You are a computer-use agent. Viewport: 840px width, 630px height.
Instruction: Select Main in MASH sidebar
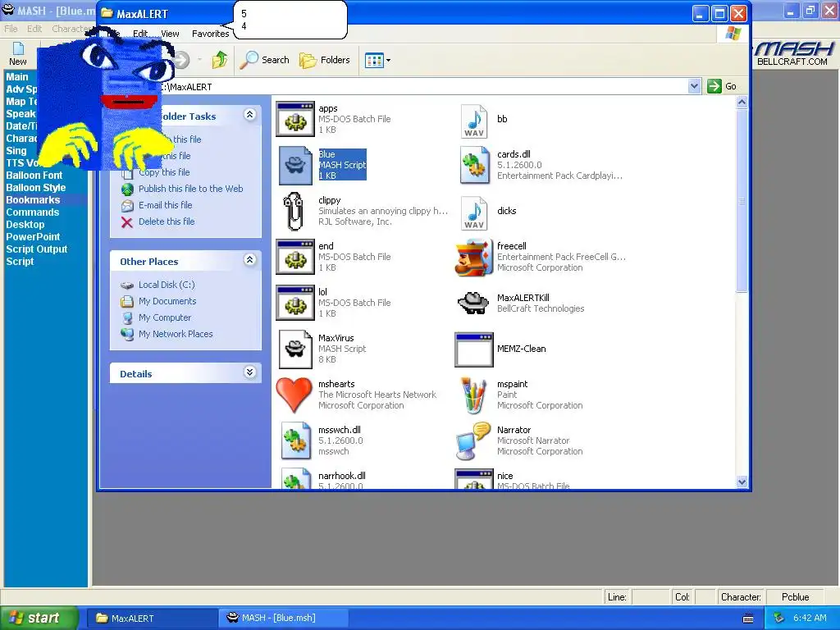click(17, 76)
